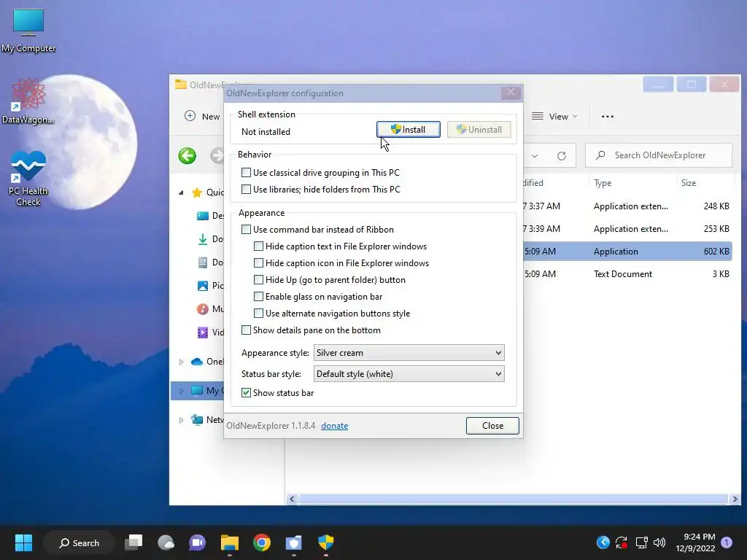747x560 pixels.
Task: Expand the OneDrive tree node arrow
Action: (181, 362)
